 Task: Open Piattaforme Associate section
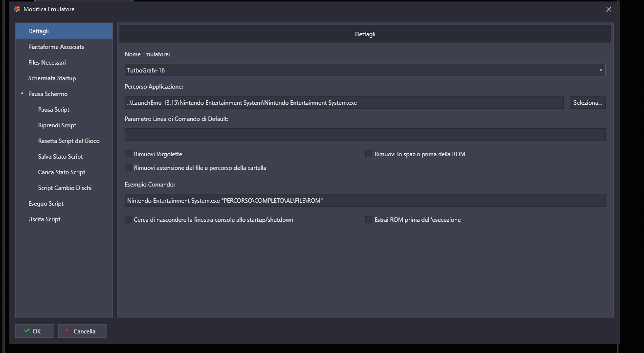64,47
